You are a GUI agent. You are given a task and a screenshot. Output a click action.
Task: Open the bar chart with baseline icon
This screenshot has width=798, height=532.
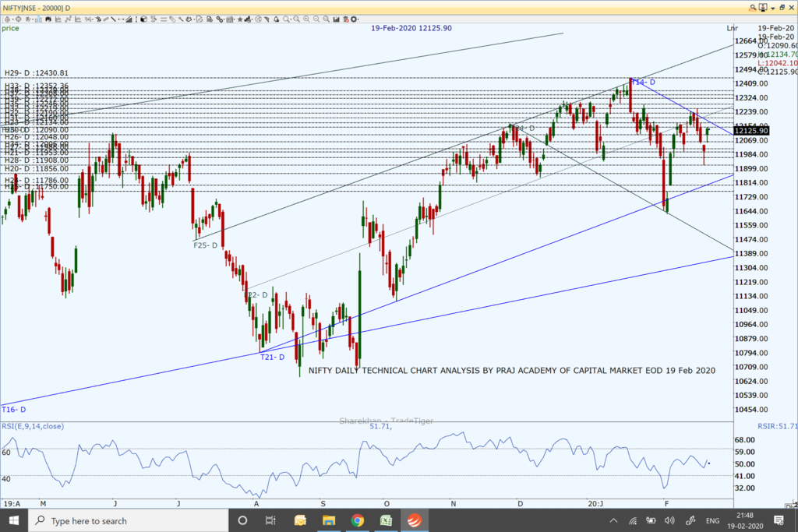(x=58, y=19)
